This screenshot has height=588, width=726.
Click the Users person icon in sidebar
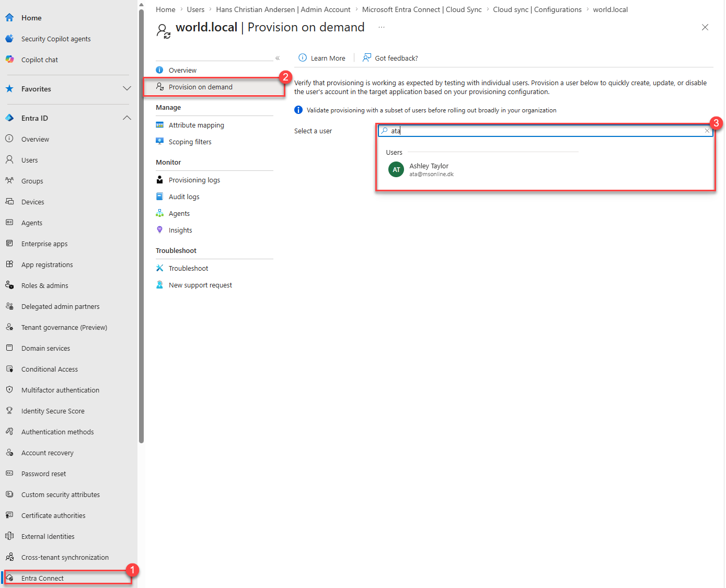[x=9, y=160]
